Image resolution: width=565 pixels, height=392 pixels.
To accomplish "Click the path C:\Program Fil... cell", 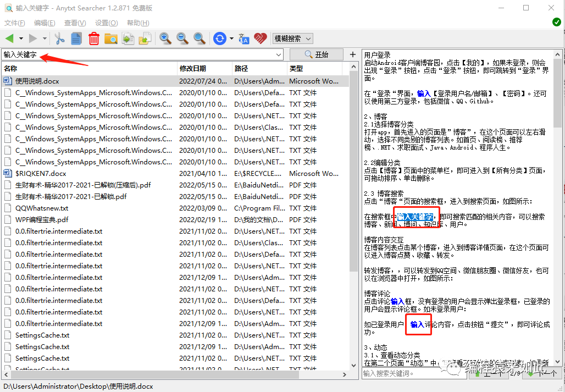I will (259, 208).
